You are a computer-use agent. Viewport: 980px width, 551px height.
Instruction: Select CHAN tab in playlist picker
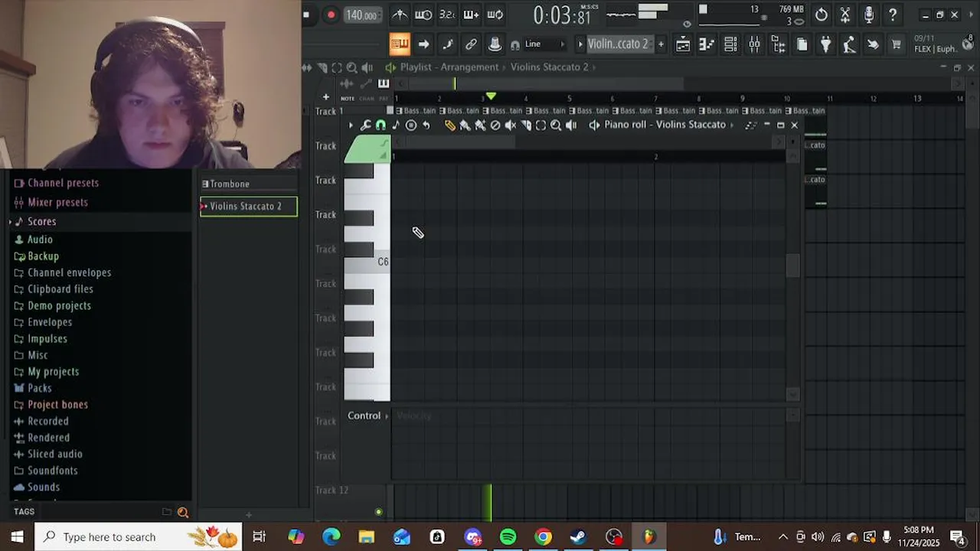pyautogui.click(x=366, y=99)
